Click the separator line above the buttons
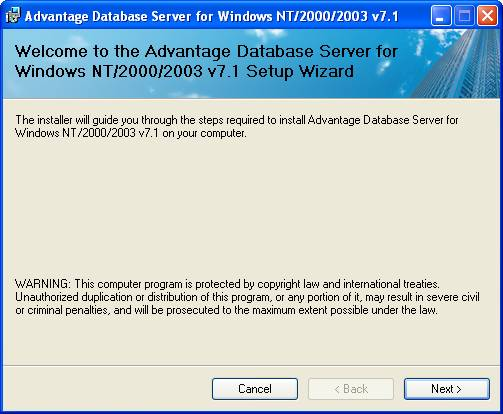 [251, 365]
